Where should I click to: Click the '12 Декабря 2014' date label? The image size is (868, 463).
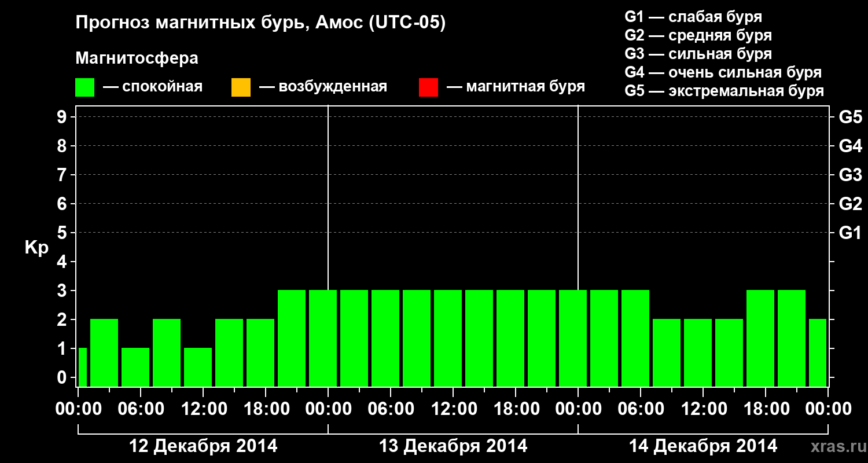click(203, 446)
